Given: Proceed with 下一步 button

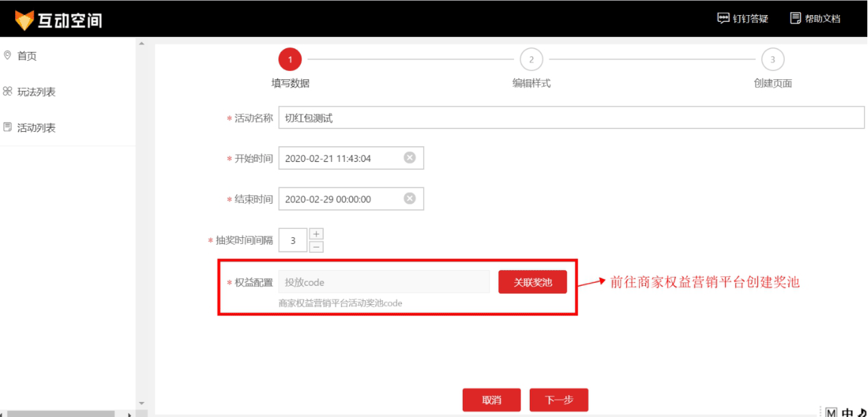Looking at the screenshot, I should 558,400.
